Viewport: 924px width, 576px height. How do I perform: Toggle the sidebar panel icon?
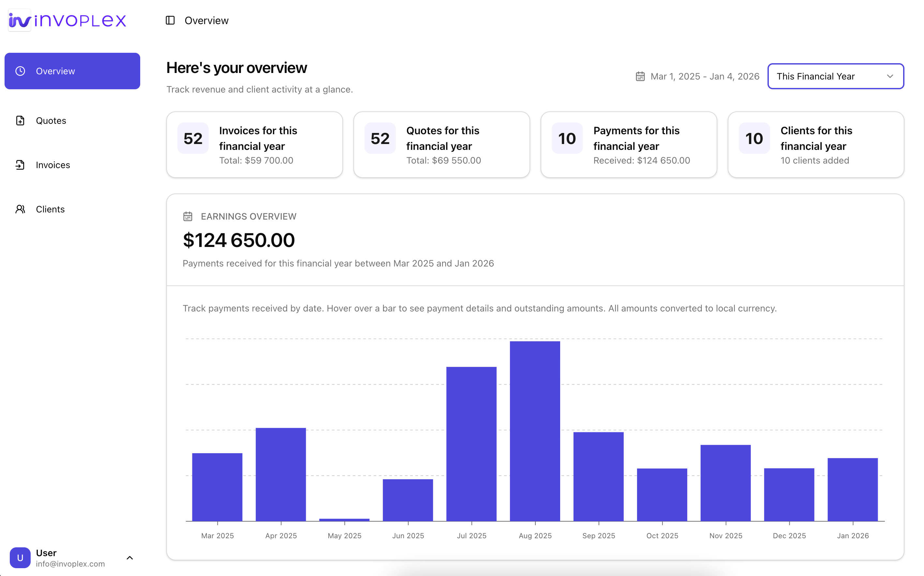click(x=170, y=20)
